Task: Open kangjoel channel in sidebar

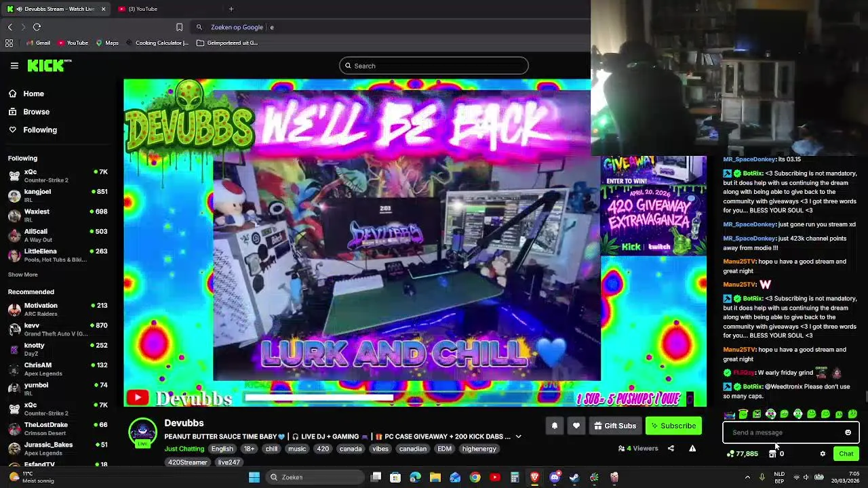Action: click(58, 196)
